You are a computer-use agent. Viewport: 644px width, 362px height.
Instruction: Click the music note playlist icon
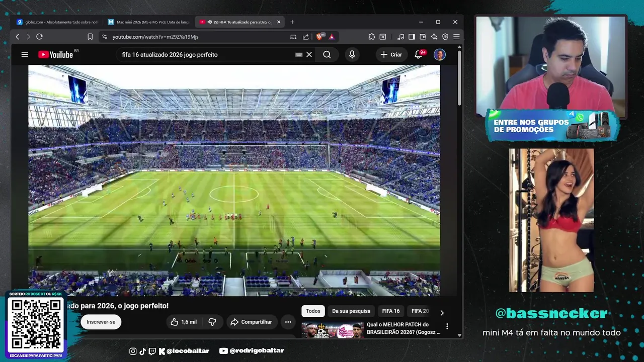400,37
